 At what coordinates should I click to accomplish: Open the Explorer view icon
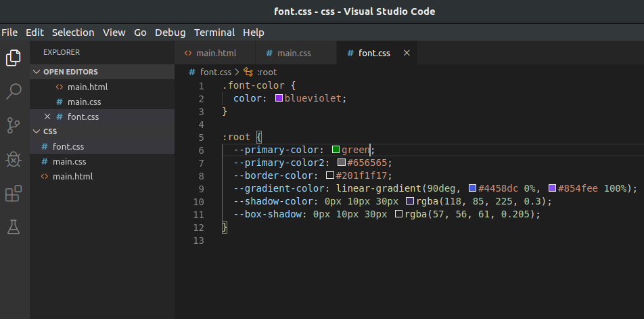(14, 58)
